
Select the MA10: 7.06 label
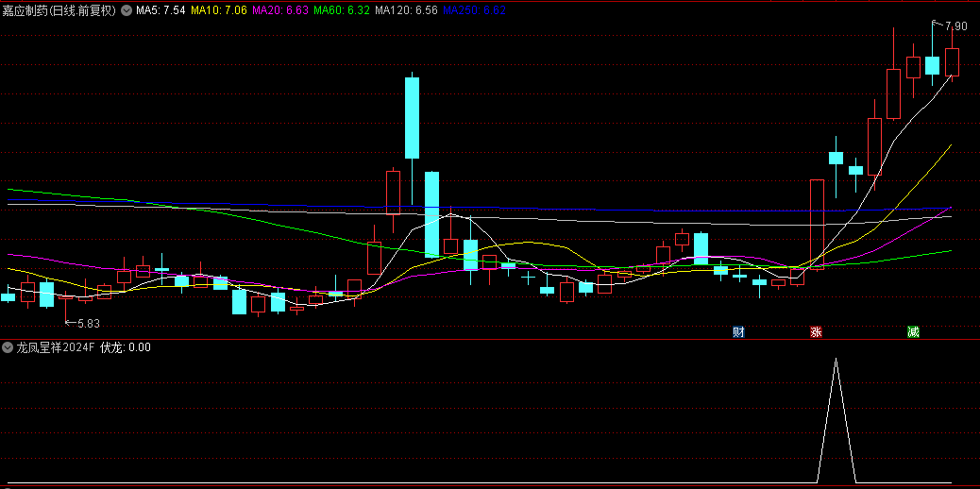click(x=218, y=10)
